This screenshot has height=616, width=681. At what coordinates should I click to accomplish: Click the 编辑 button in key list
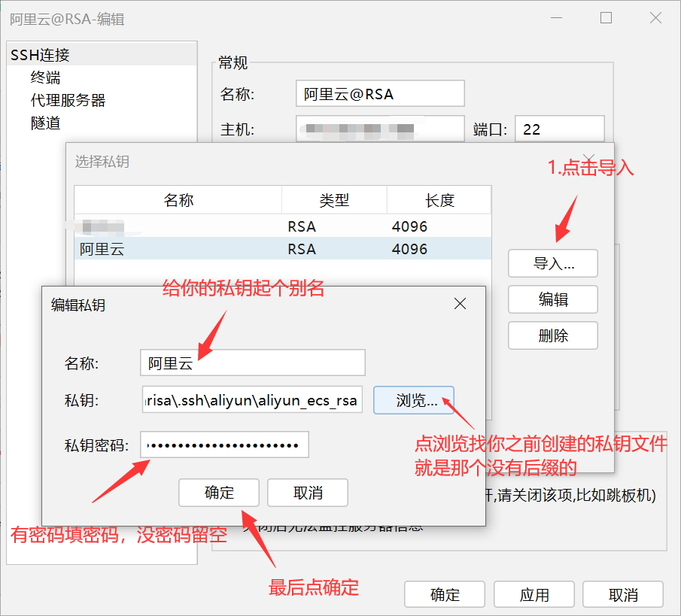pos(553,299)
